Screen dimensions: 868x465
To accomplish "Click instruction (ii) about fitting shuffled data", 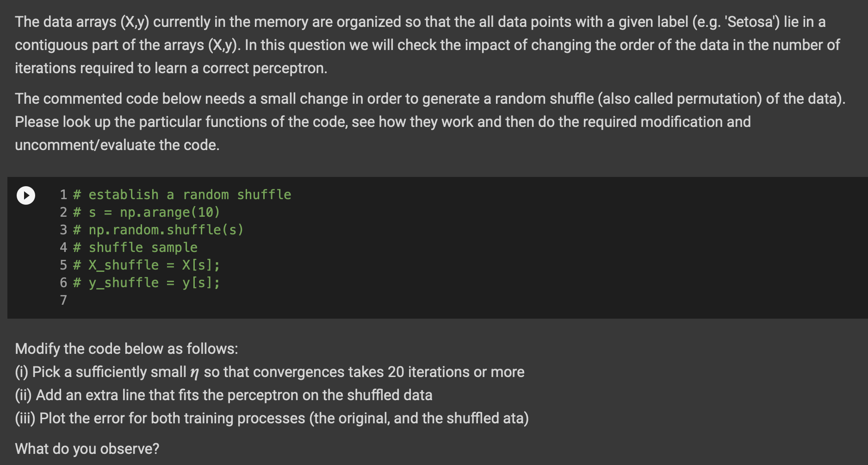I will coord(223,395).
